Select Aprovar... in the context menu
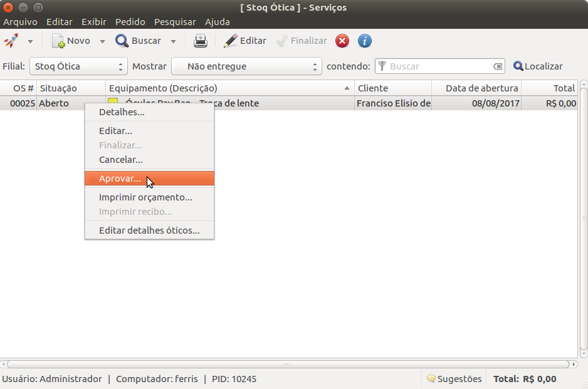This screenshot has height=389, width=588. click(149, 179)
